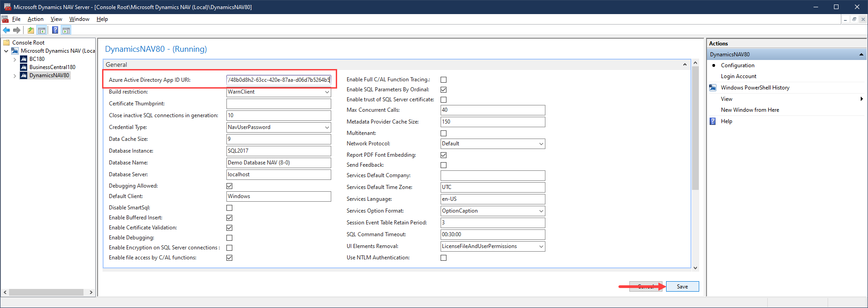Toggle Enable Full C/AL Function Tracing checkbox
The width and height of the screenshot is (868, 308).
[x=444, y=80]
